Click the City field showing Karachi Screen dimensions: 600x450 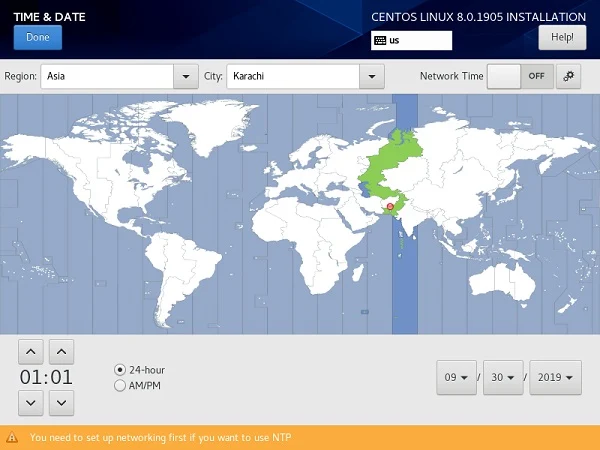tap(293, 76)
